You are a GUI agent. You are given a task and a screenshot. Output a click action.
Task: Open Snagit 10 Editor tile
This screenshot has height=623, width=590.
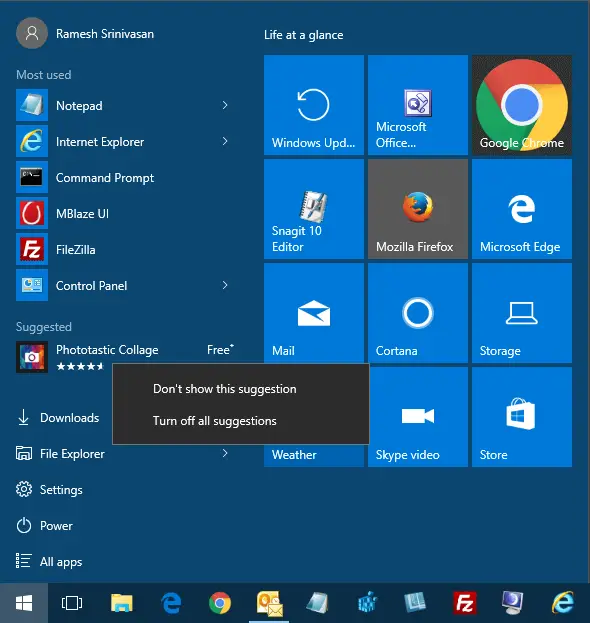tap(314, 209)
